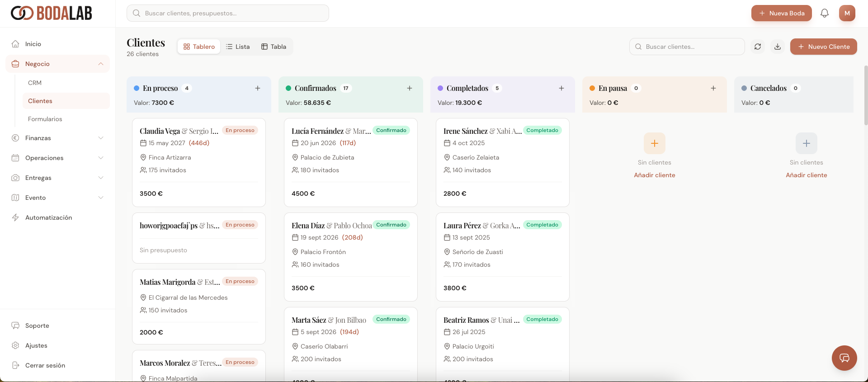Click the download export icon
The height and width of the screenshot is (382, 868).
click(778, 47)
